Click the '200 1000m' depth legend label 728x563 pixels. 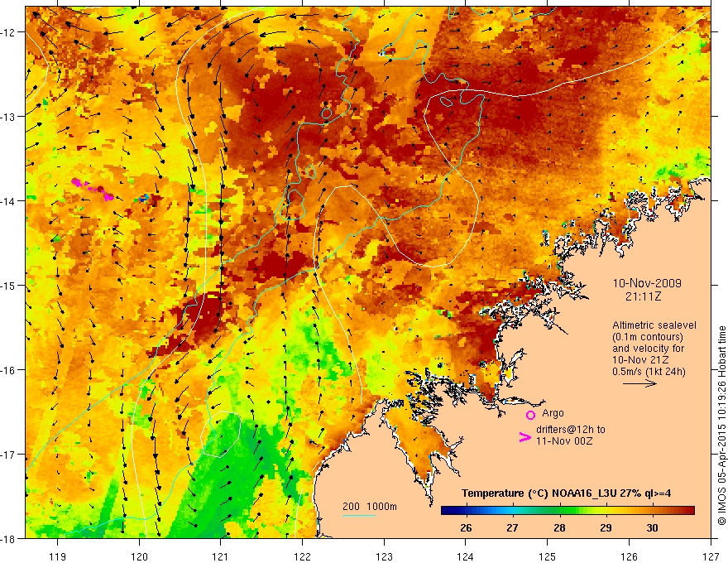pyautogui.click(x=370, y=507)
